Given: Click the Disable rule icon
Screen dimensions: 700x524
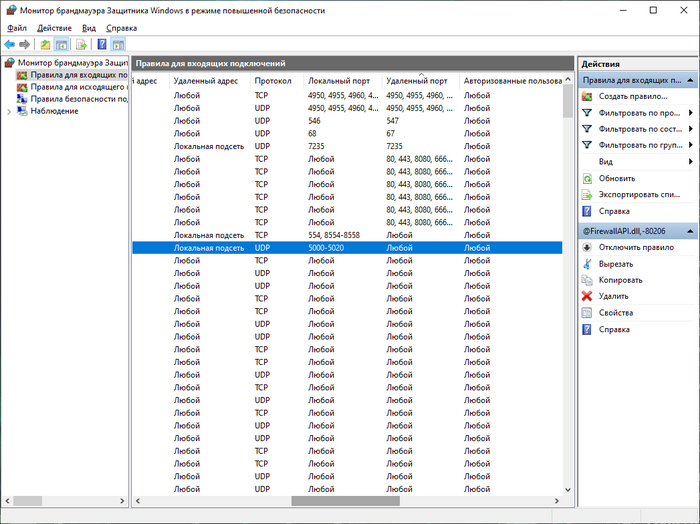Looking at the screenshot, I should (587, 247).
